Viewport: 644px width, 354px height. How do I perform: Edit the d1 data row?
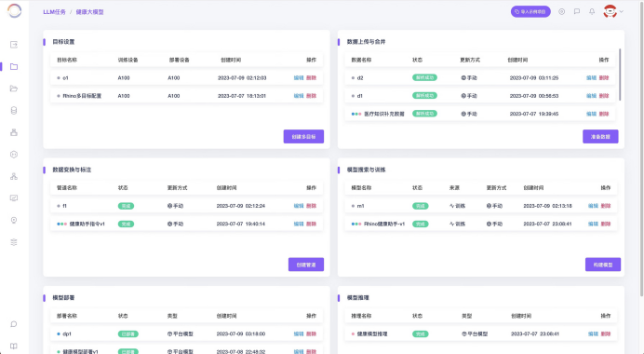(591, 96)
